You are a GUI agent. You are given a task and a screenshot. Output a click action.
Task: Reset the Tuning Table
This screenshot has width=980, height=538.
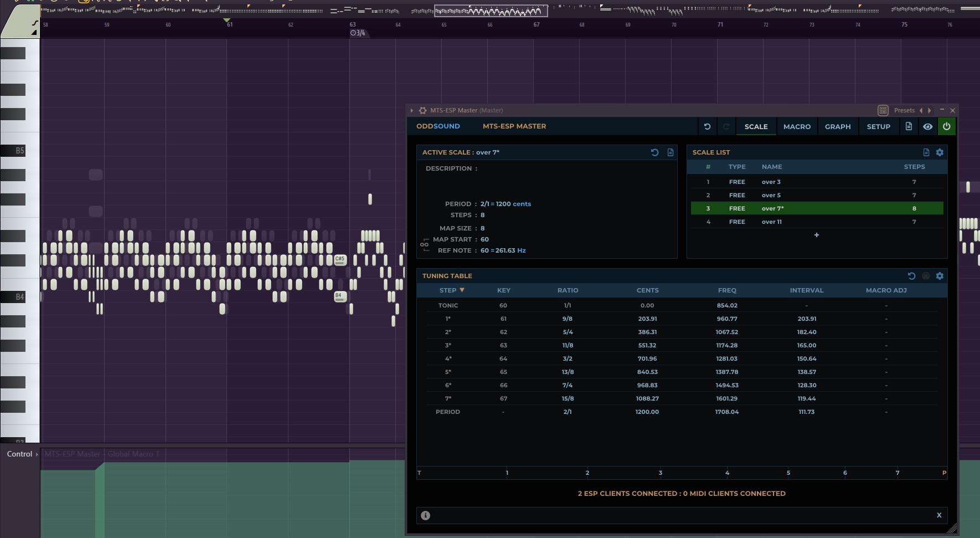911,276
